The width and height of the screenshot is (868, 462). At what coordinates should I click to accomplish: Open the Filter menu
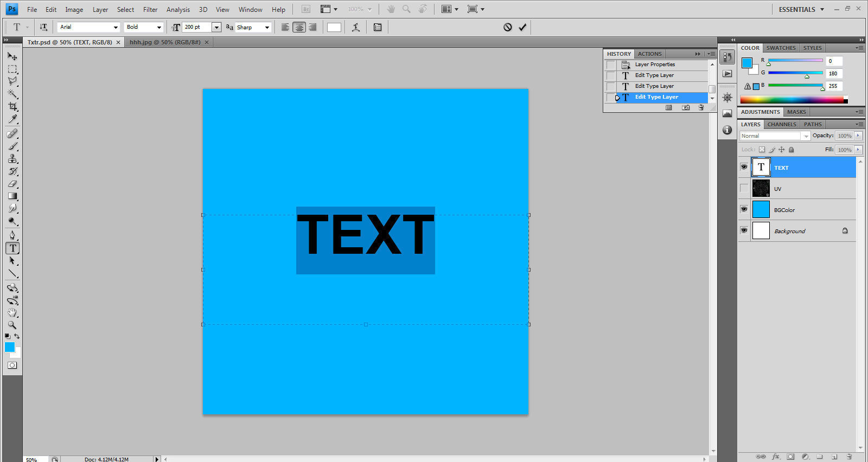[x=150, y=9]
